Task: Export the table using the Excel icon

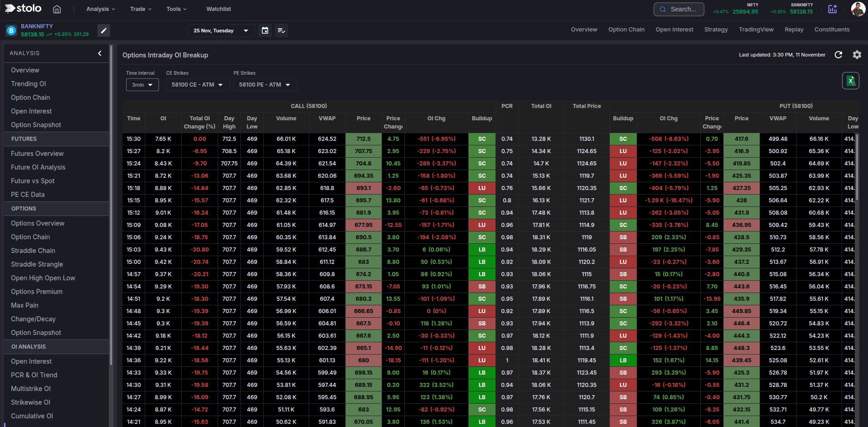Action: tap(850, 81)
